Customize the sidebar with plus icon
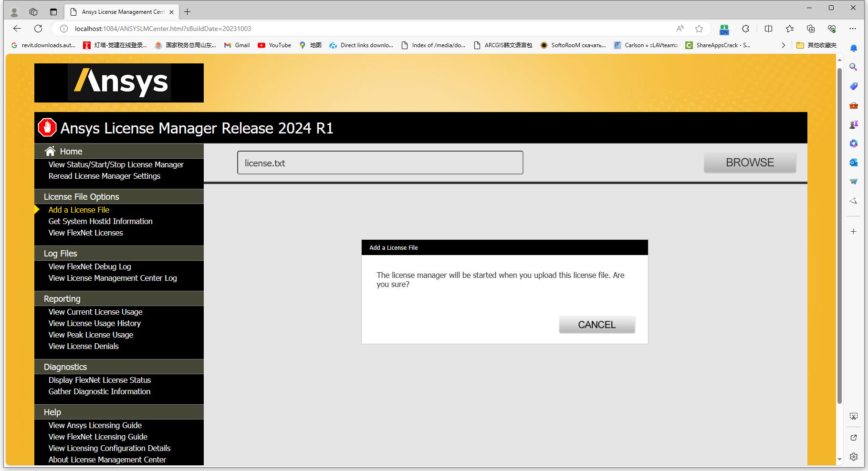This screenshot has width=868, height=471. (854, 231)
